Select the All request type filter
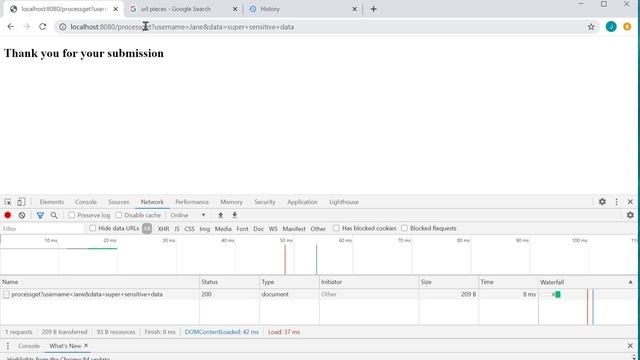The image size is (640, 360). click(147, 229)
